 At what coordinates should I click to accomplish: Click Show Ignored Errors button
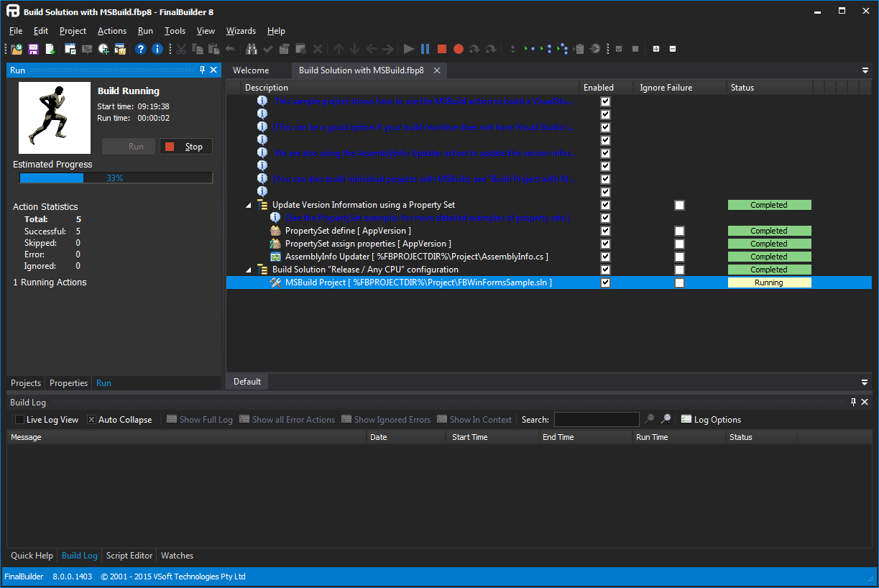pos(386,420)
